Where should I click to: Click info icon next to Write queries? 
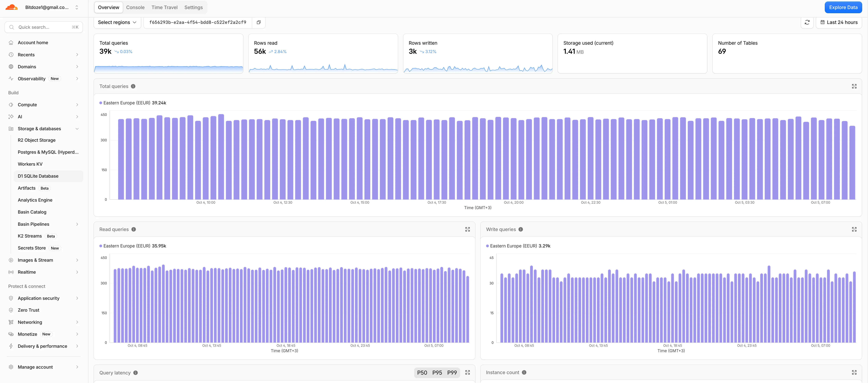[x=521, y=229]
